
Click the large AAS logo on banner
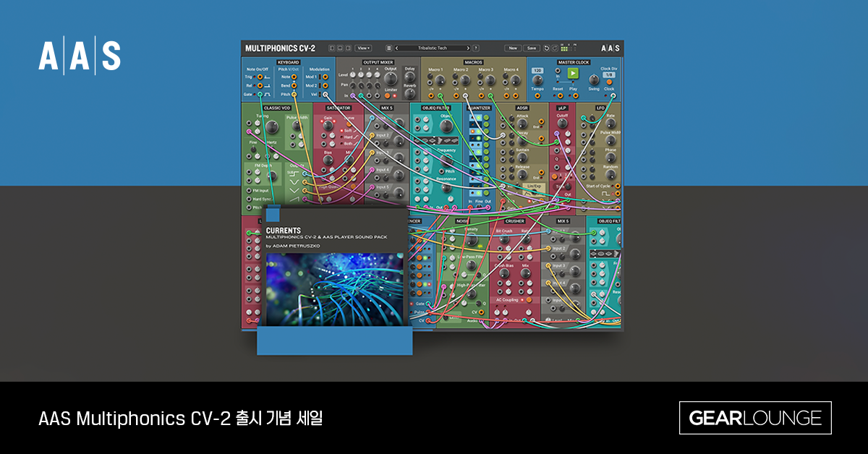click(80, 56)
